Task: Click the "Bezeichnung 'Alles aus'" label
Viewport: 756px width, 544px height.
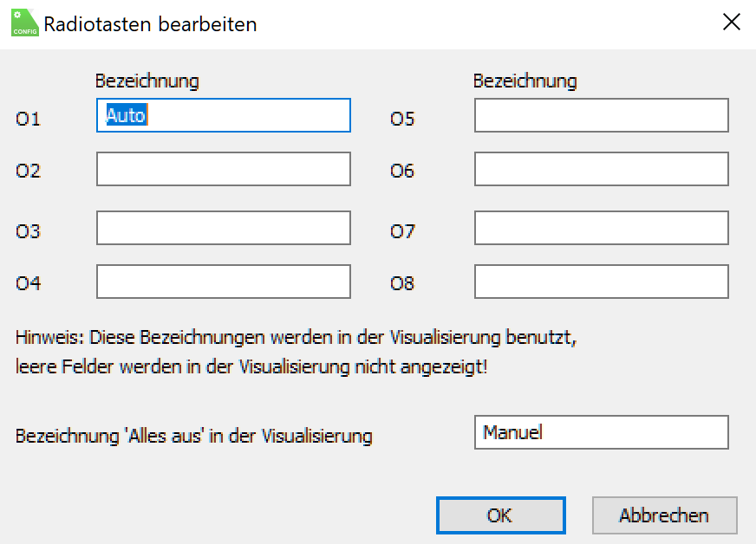Action: [193, 436]
